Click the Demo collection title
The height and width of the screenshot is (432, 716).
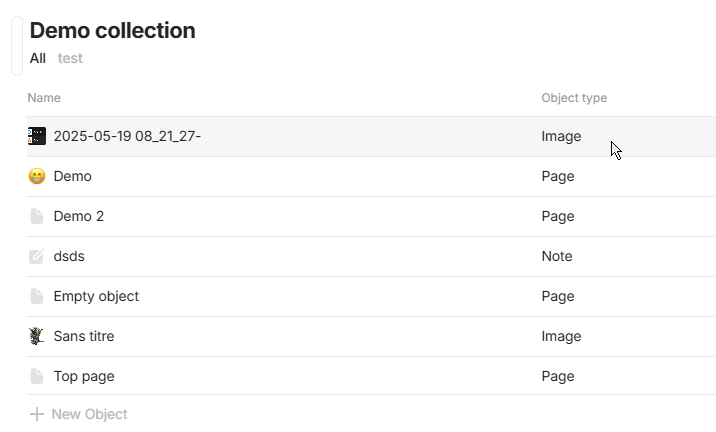pos(112,31)
